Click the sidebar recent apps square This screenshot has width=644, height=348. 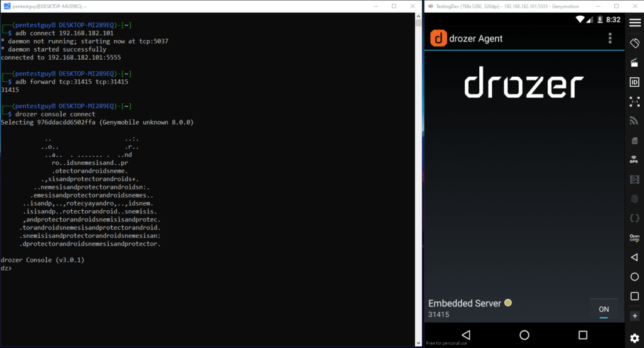[635, 296]
